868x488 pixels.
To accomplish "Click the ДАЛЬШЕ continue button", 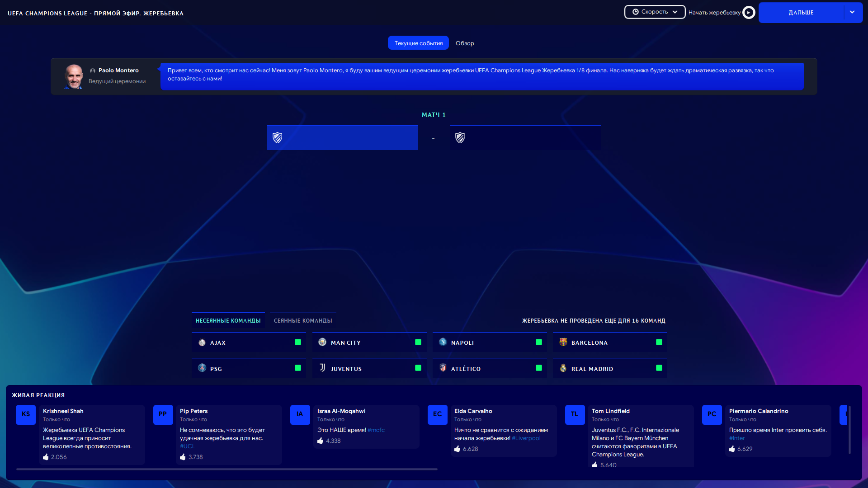I will click(x=801, y=12).
